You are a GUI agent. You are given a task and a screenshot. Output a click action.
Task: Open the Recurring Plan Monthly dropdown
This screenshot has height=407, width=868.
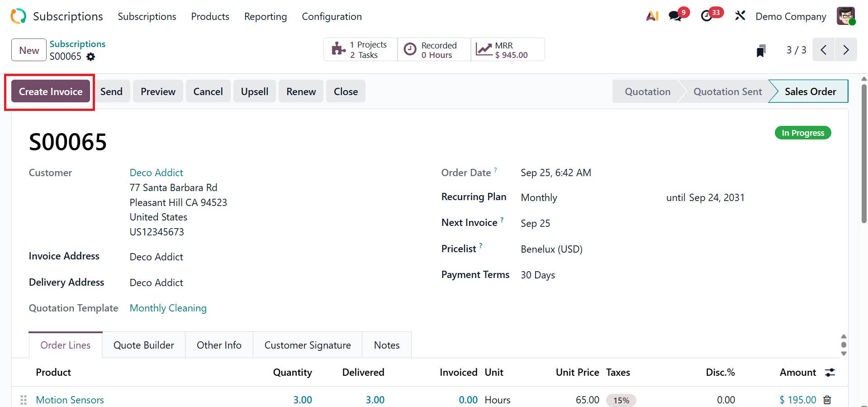tap(539, 198)
